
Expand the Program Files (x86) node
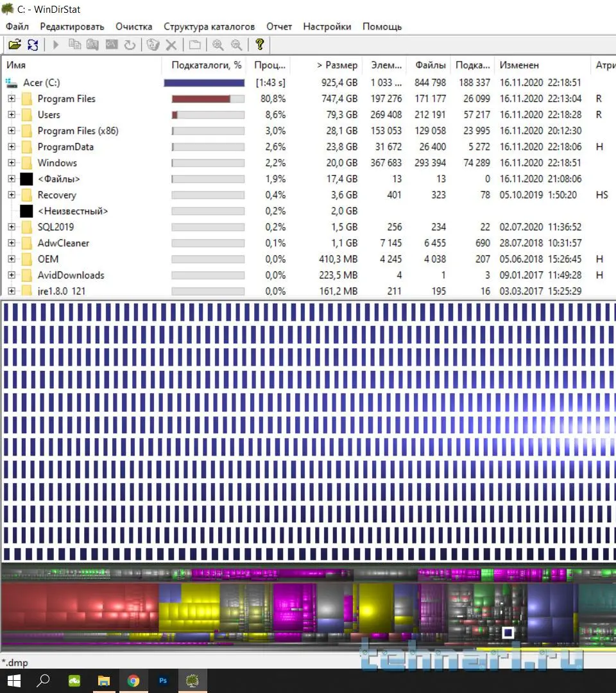tap(12, 131)
